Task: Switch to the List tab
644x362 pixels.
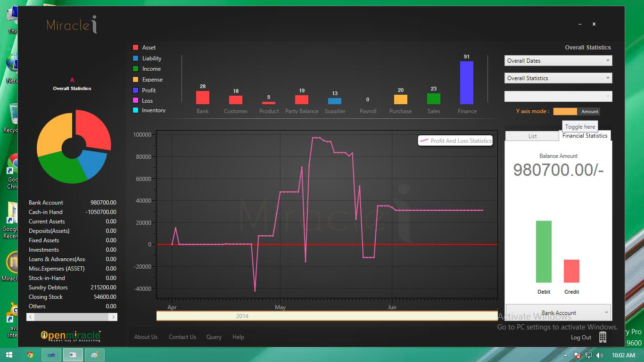Action: [x=532, y=136]
